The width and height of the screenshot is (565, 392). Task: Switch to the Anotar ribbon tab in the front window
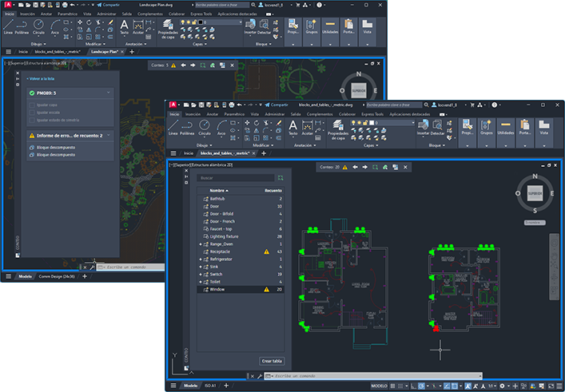click(213, 114)
